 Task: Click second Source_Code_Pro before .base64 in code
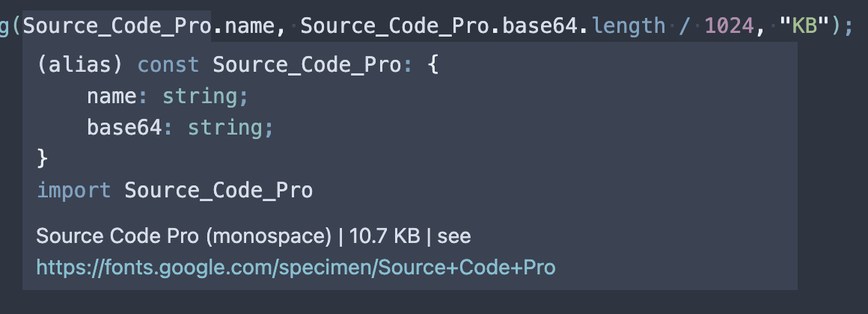pos(395,25)
